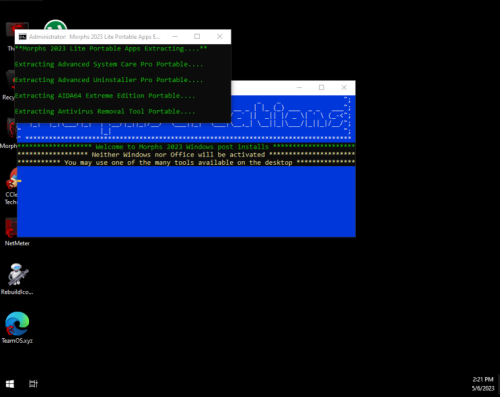Minimize the blue post-install console window
The image size is (500, 397).
tap(299, 87)
